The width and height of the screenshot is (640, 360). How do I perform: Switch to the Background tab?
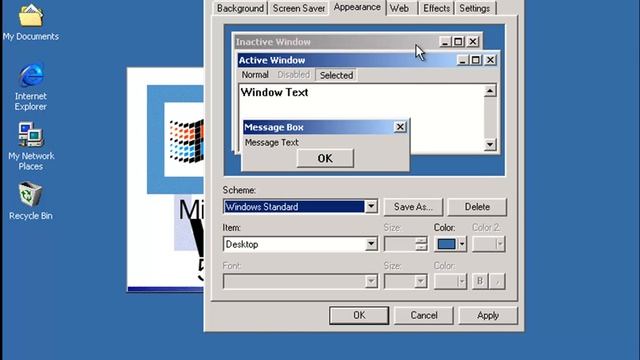[240, 8]
